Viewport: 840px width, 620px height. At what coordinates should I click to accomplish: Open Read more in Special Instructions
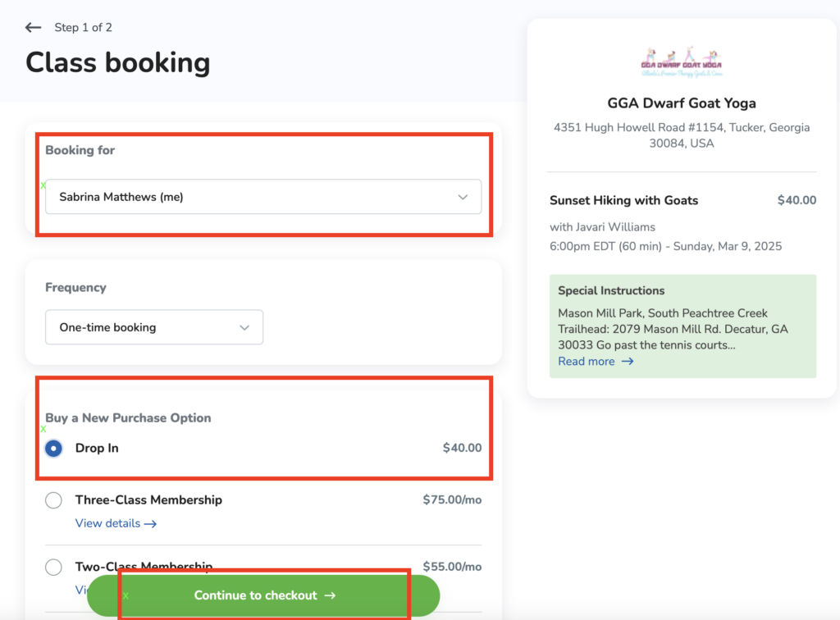(596, 362)
